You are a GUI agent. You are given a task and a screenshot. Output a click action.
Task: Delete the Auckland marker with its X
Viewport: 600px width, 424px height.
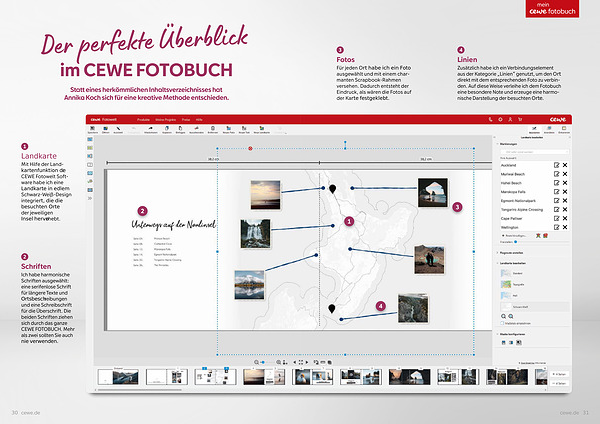tap(565, 165)
